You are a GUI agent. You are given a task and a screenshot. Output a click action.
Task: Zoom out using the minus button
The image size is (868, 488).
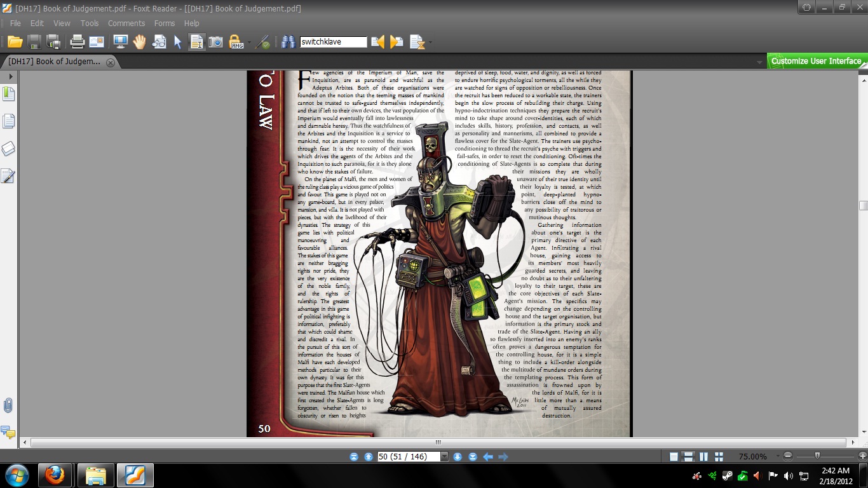click(788, 456)
